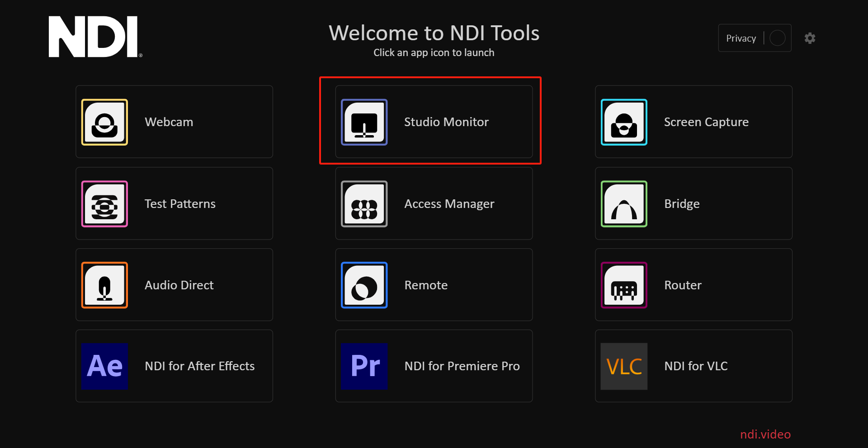The height and width of the screenshot is (448, 868).
Task: Open settings via the gear icon
Action: pos(810,38)
